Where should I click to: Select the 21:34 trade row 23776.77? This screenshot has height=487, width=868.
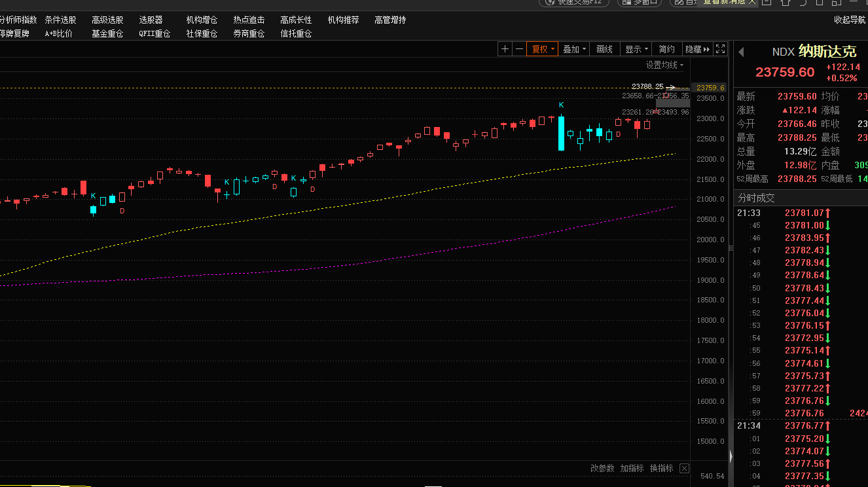(801, 426)
